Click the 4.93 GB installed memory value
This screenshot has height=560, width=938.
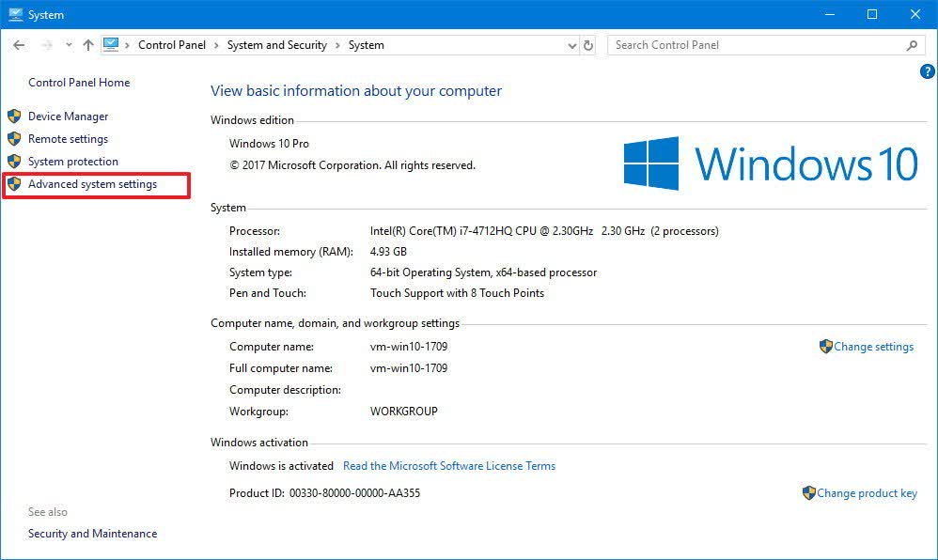click(x=388, y=252)
